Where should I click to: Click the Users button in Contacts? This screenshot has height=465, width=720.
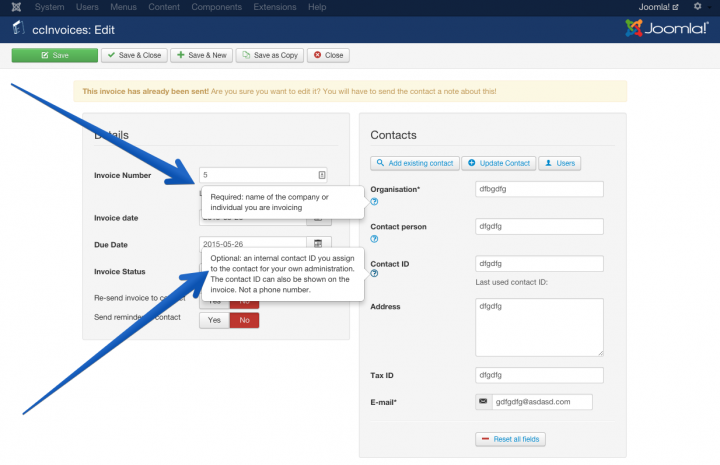pos(560,163)
